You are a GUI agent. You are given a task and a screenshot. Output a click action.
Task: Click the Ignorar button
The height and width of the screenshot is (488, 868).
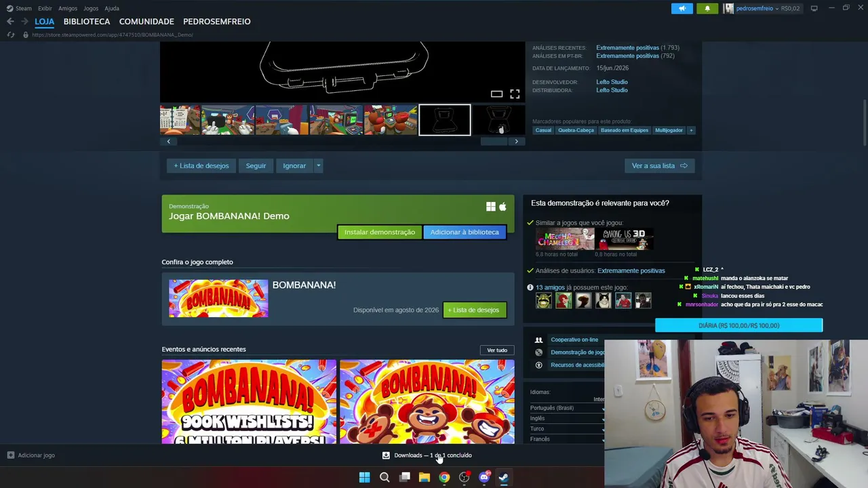294,165
